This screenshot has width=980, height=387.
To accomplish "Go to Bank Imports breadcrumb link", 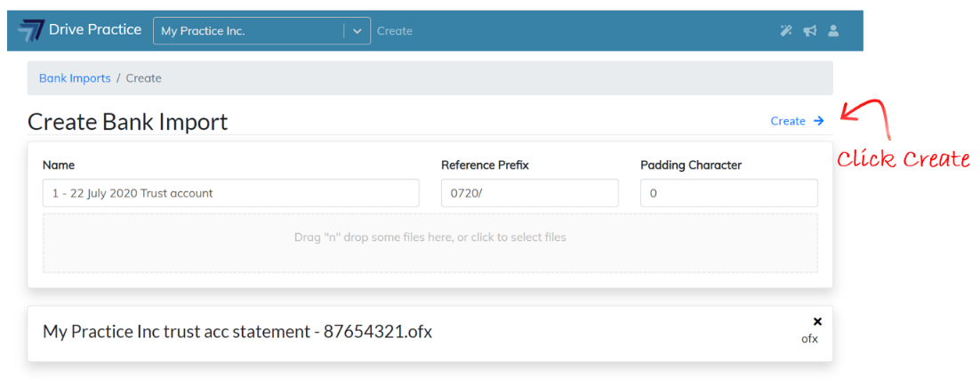I will [75, 78].
